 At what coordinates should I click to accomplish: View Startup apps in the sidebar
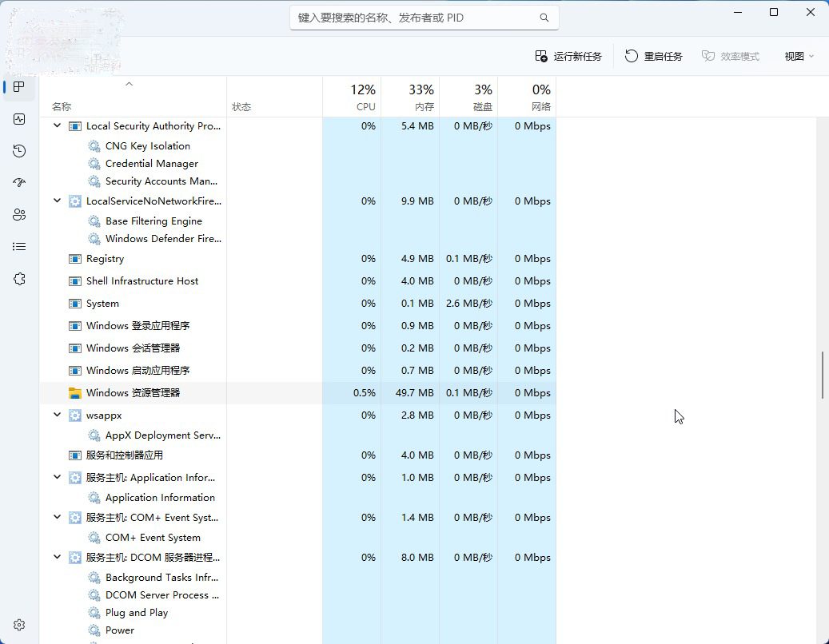tap(18, 182)
